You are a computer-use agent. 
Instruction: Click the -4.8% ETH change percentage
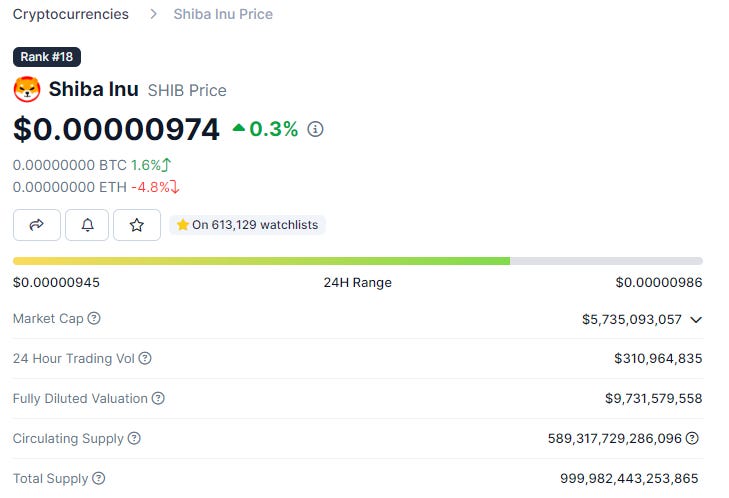[x=150, y=187]
